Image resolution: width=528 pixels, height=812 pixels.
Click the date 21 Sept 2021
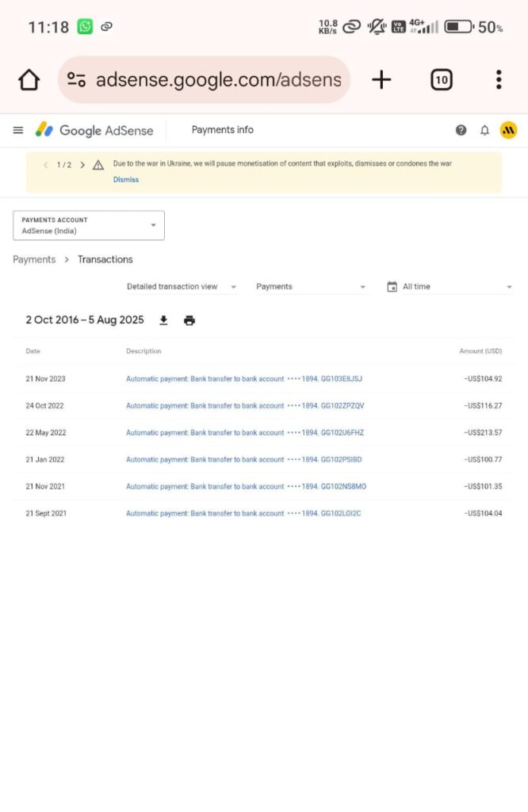click(x=46, y=513)
